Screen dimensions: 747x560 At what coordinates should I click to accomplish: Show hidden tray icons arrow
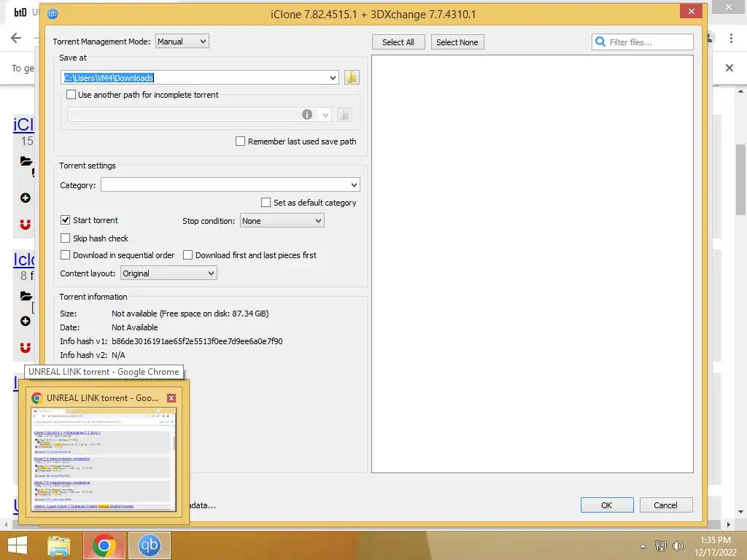[643, 546]
